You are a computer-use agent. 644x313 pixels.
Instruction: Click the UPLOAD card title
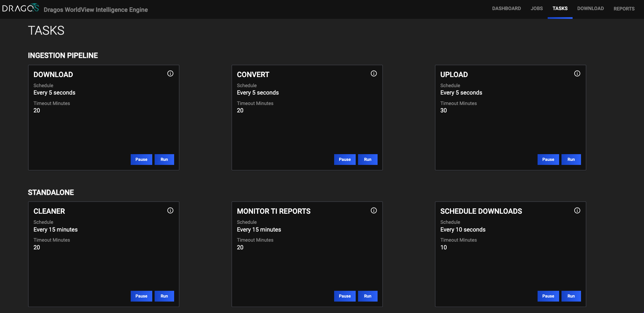(x=454, y=75)
